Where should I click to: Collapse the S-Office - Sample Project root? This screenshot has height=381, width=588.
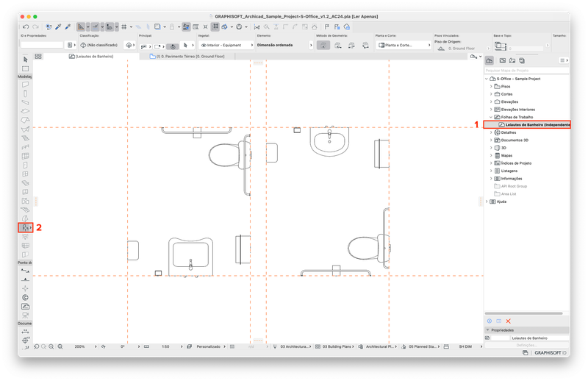[487, 79]
